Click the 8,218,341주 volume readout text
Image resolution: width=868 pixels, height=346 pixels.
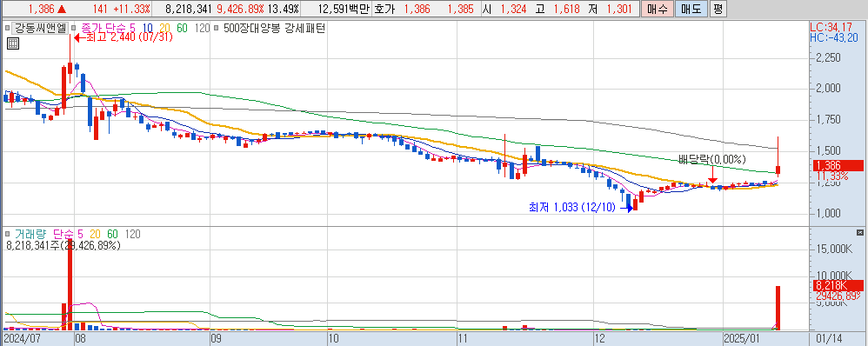63,245
